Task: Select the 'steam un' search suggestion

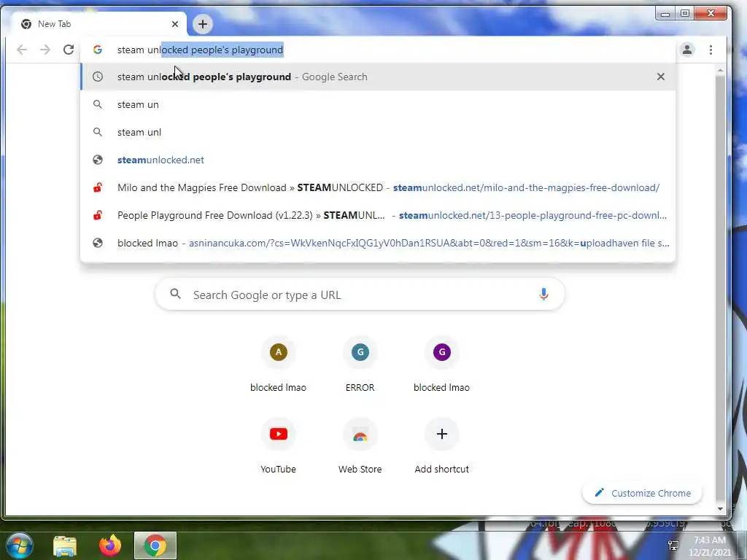Action: (378, 104)
